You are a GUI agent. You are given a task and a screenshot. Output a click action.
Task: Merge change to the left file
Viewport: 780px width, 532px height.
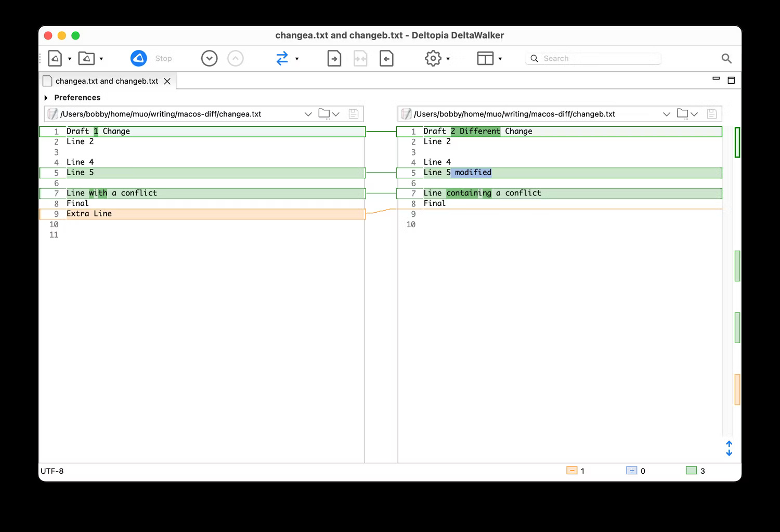coord(386,58)
